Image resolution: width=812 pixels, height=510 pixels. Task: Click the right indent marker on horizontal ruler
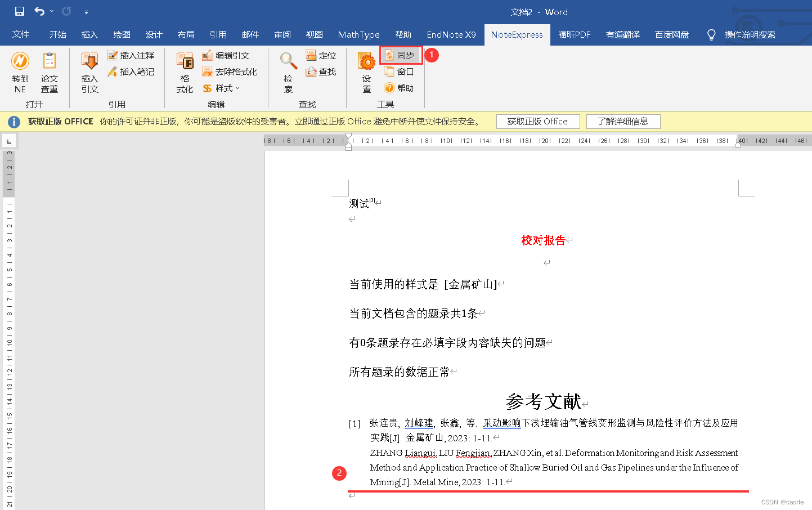coord(738,144)
